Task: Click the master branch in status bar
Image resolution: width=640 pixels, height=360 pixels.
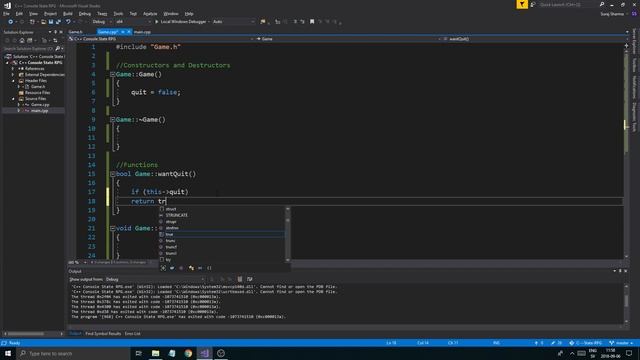Action: pyautogui.click(x=622, y=343)
